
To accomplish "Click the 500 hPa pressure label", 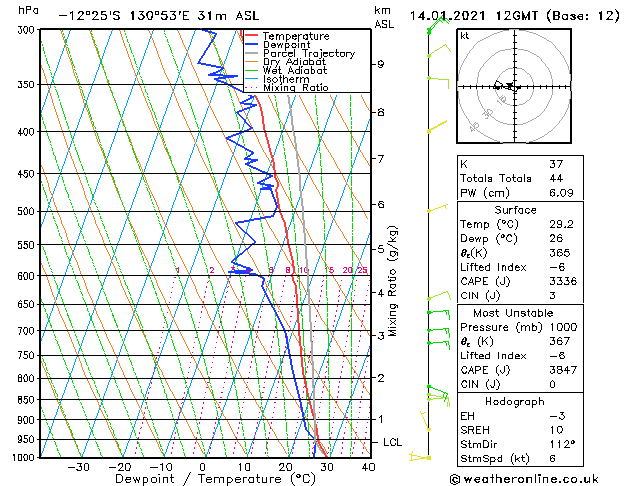I will pyautogui.click(x=28, y=211).
